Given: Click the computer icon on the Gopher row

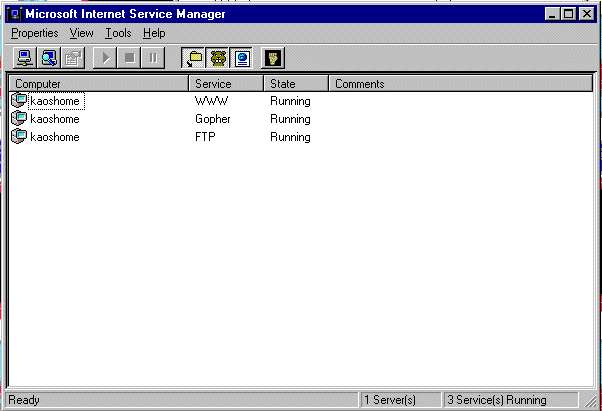Looking at the screenshot, I should [x=19, y=119].
